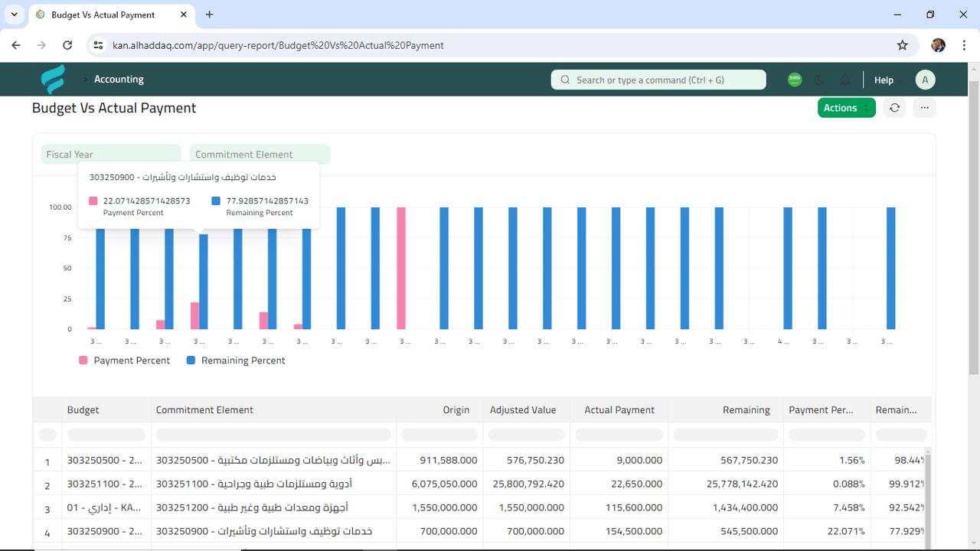
Task: Click the page vertical scrollbar
Action: point(974,230)
